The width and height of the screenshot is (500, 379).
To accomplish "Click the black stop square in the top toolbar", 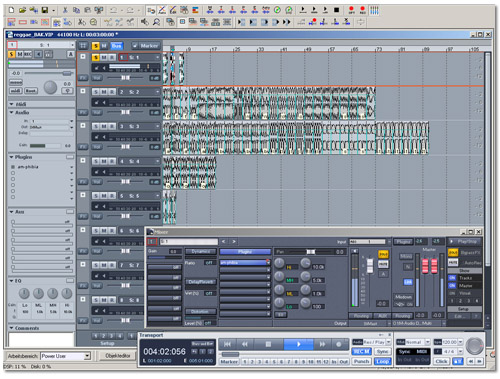I will tap(337, 10).
